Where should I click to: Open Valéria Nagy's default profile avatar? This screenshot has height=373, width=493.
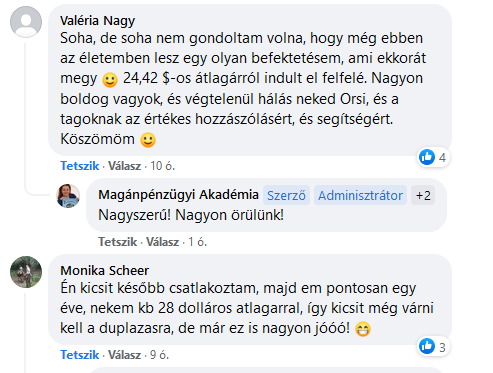26,22
